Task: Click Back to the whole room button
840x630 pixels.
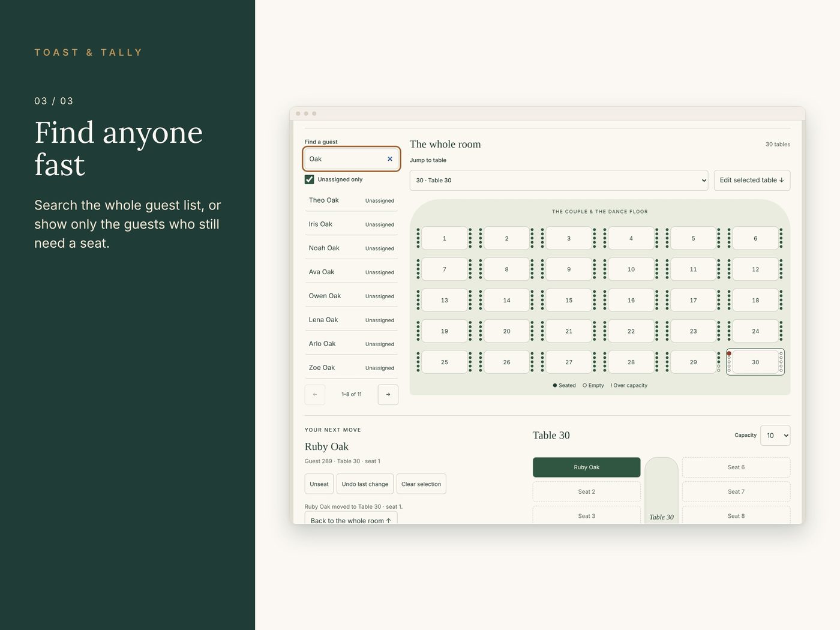Action: tap(351, 519)
